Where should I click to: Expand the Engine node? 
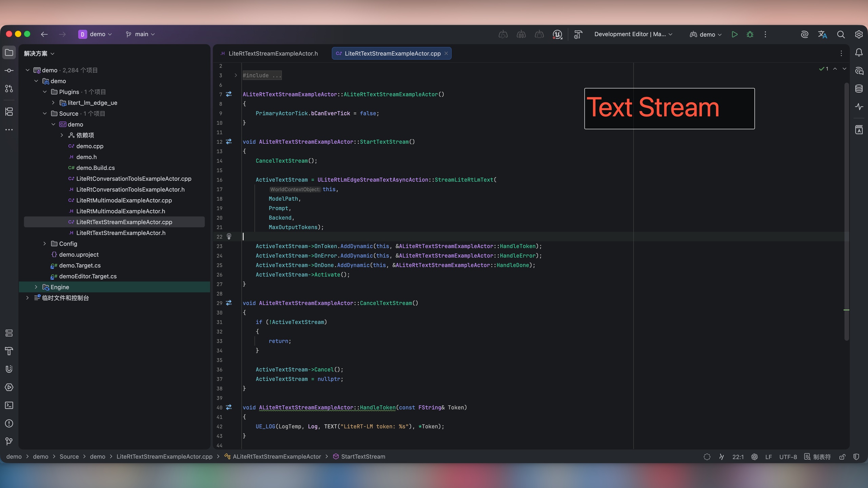(36, 287)
